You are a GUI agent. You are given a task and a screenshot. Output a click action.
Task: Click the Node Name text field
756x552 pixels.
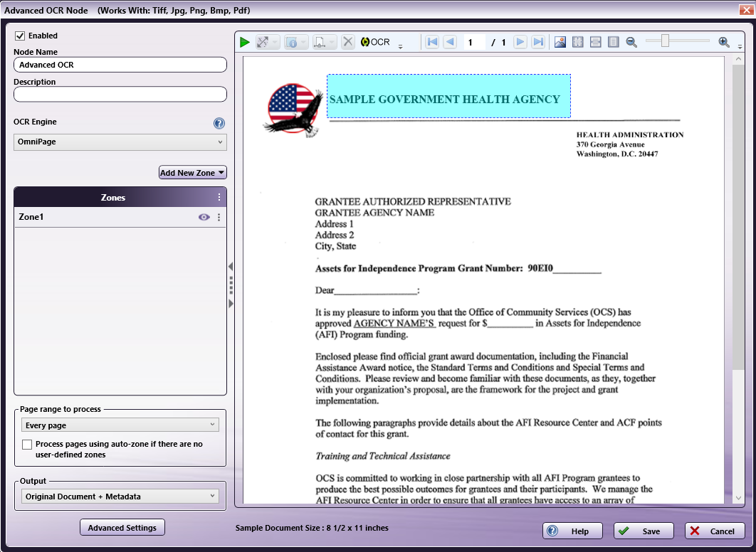(x=120, y=65)
